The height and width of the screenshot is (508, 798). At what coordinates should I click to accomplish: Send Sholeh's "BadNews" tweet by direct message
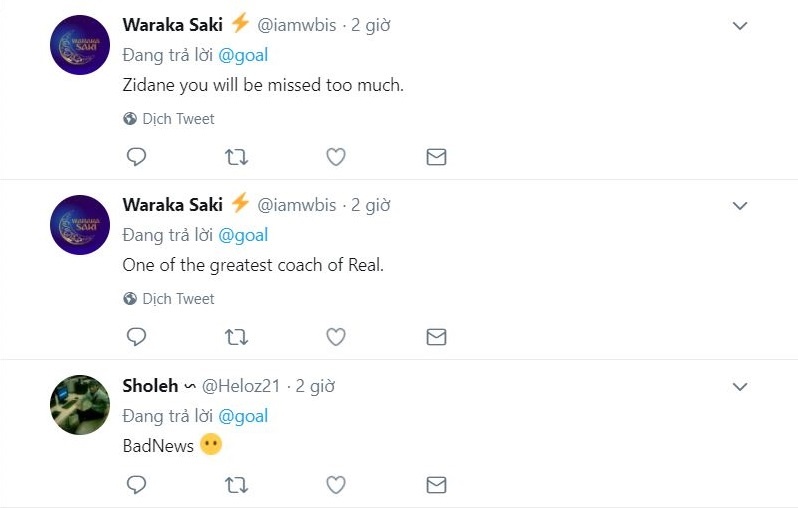436,485
